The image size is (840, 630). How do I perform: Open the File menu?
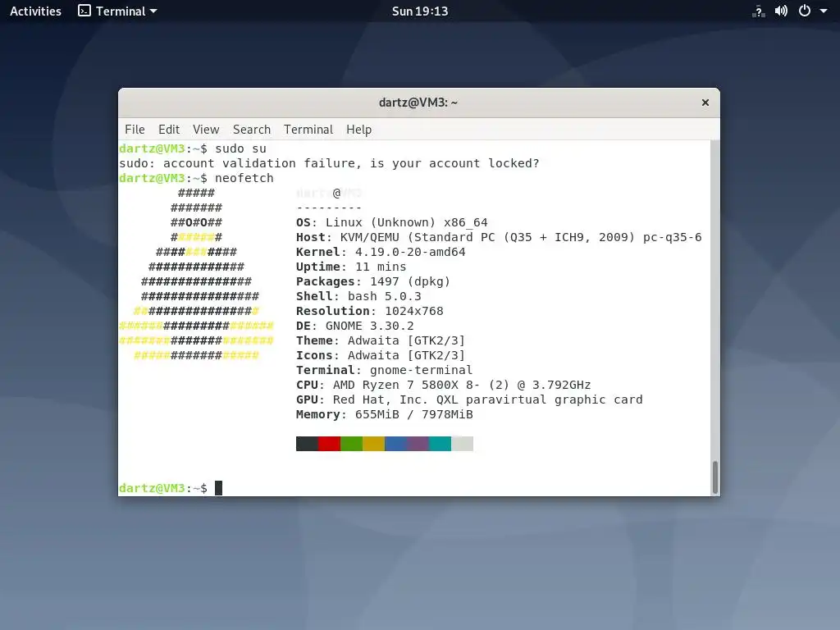135,130
